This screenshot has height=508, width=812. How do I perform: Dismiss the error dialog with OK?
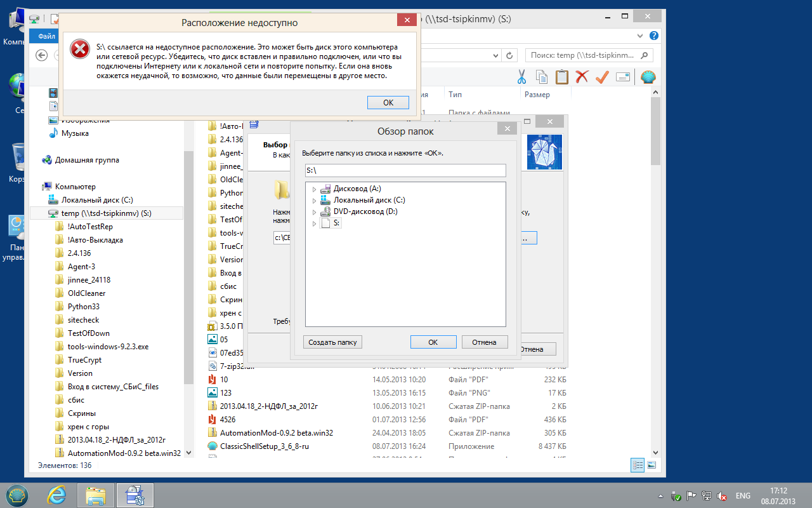point(388,102)
